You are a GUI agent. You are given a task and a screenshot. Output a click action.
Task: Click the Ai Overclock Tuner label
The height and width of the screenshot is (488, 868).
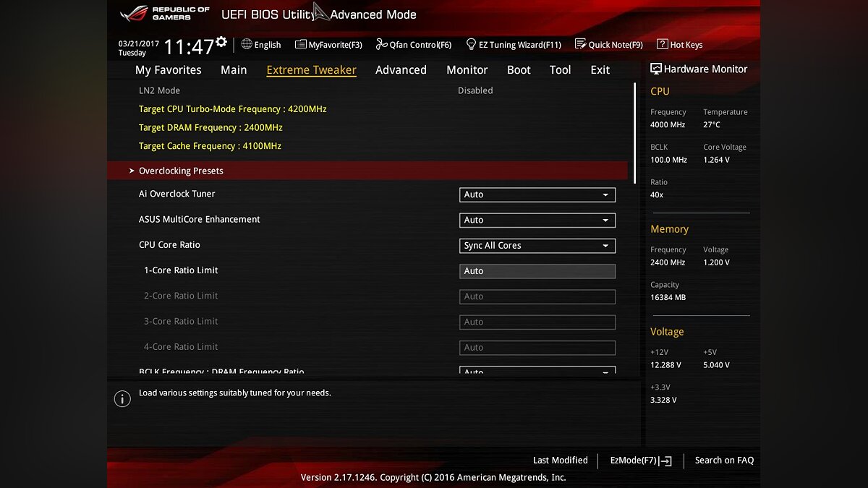(x=177, y=194)
